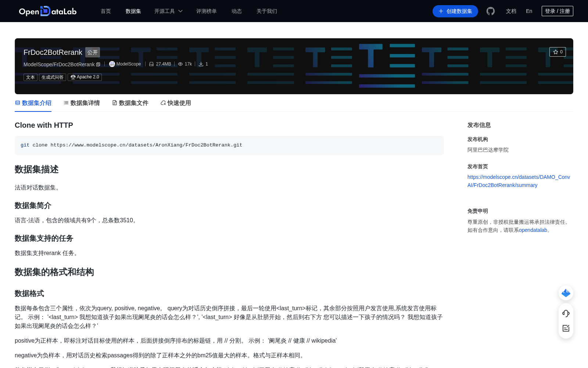This screenshot has width=588, height=368.
Task: Click the 发布信息 sidebar heading
Action: [479, 125]
